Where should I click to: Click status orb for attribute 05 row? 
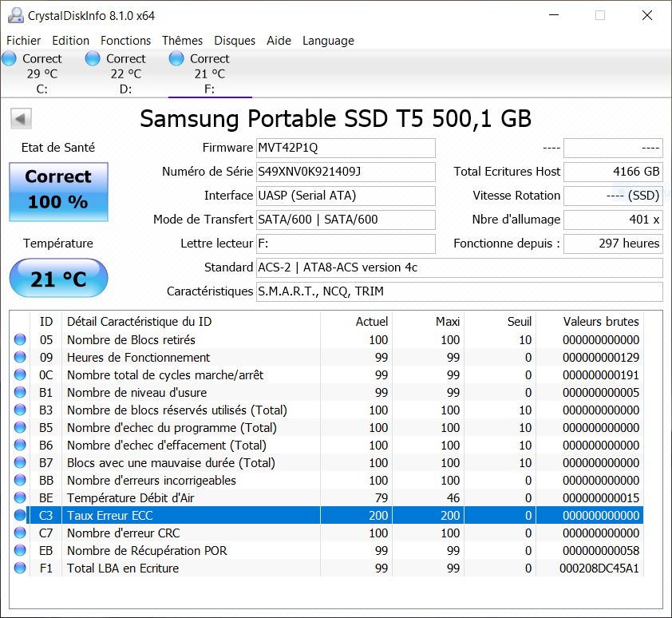20,339
